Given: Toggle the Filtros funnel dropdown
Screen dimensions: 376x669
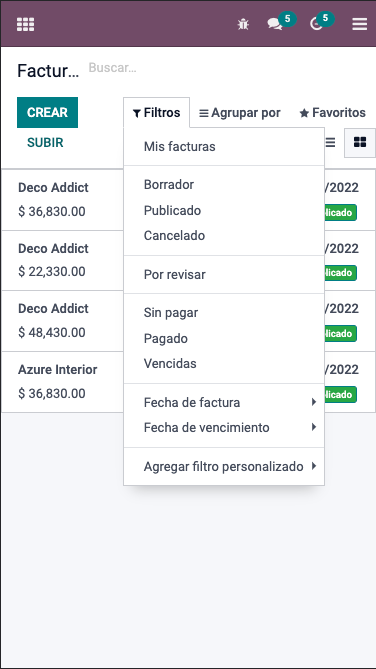Looking at the screenshot, I should point(157,113).
